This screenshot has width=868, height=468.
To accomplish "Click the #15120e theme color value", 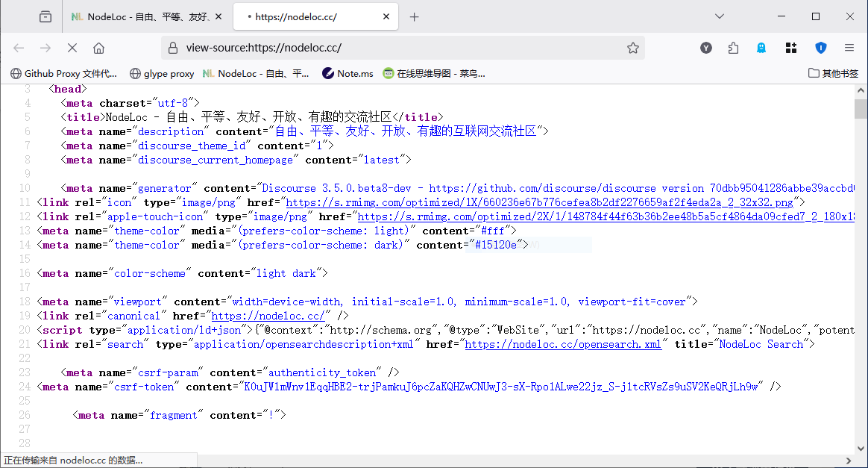I will [x=496, y=246].
